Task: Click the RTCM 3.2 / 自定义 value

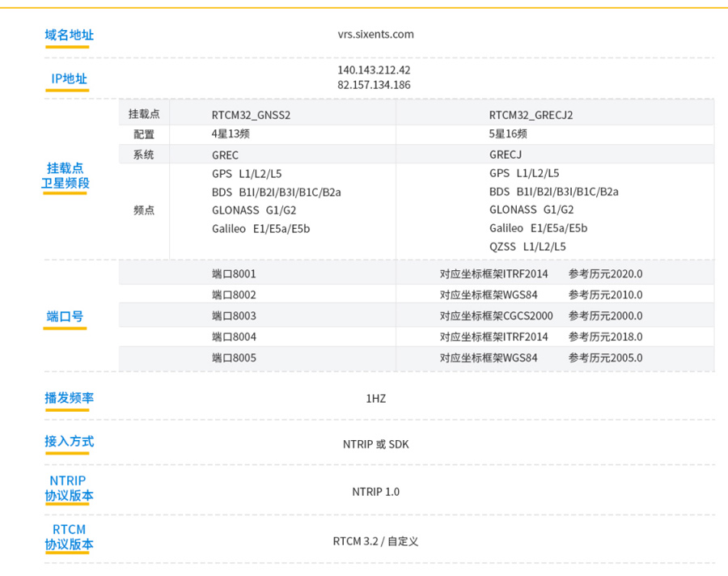Action: (375, 541)
